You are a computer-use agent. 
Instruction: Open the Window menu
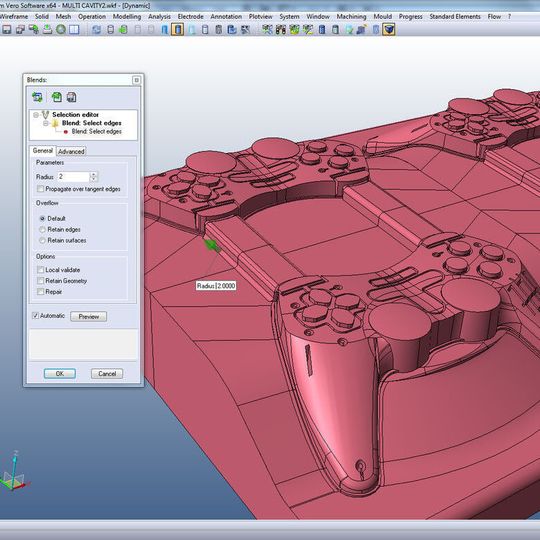318,16
